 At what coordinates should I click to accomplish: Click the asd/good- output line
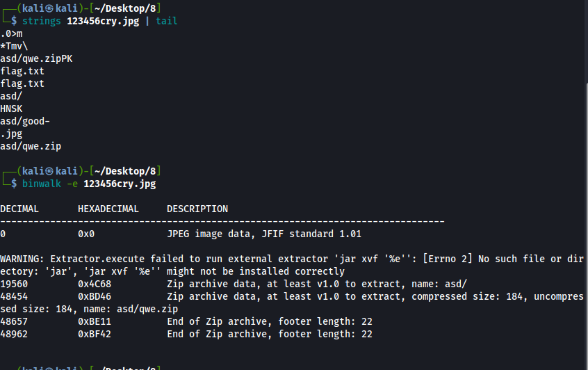point(25,121)
